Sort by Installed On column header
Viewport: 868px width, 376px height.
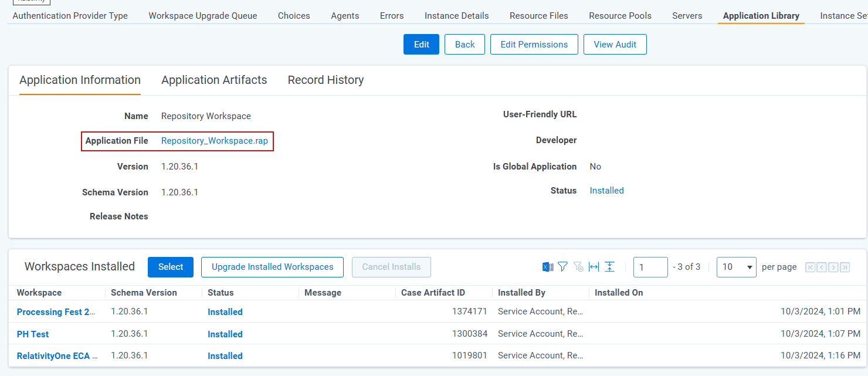click(x=619, y=293)
